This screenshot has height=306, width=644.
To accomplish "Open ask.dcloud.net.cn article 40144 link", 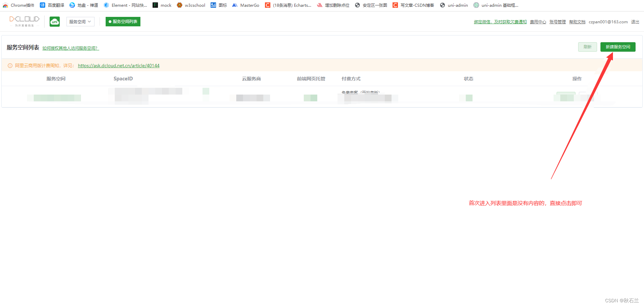I will [118, 66].
